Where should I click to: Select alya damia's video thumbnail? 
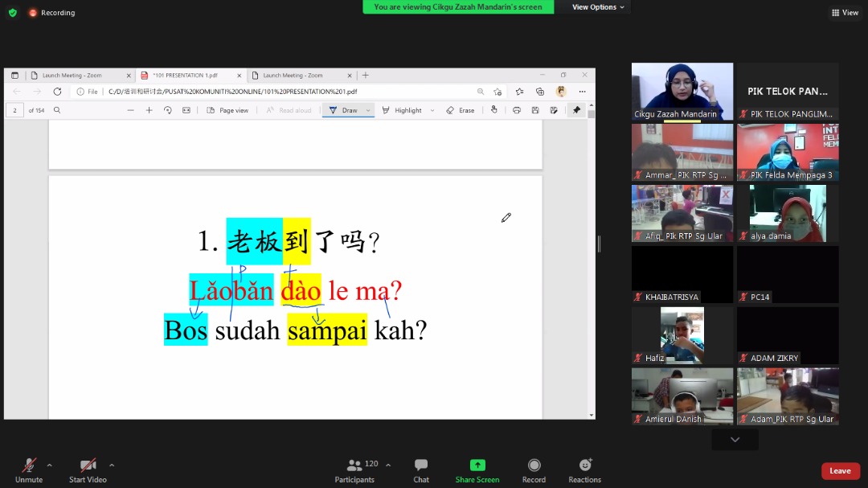click(x=788, y=213)
